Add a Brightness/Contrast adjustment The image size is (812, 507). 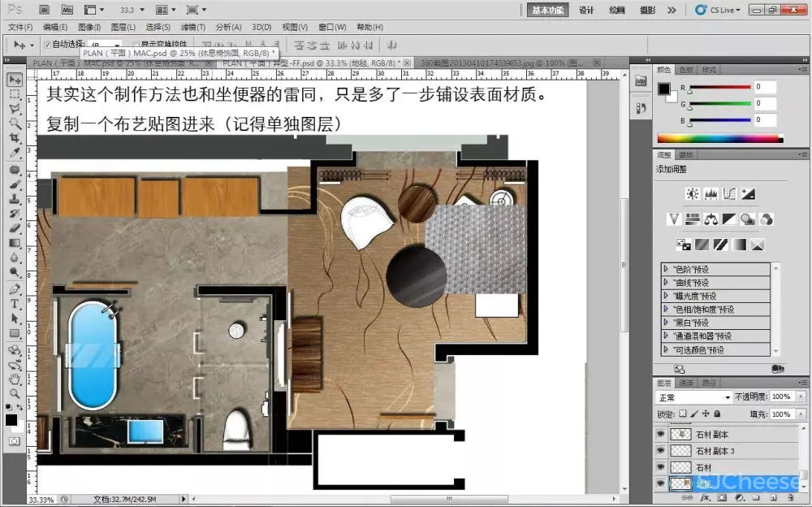pyautogui.click(x=692, y=194)
